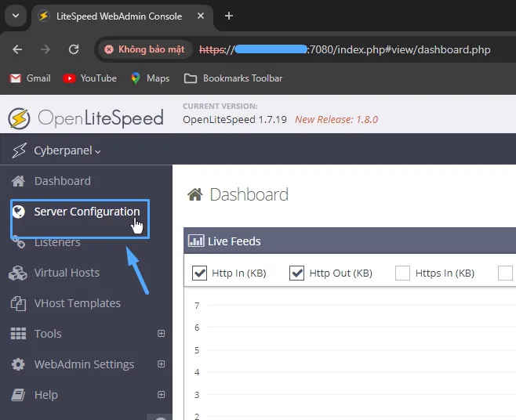Click the Virtual Hosts cubes icon

pos(18,273)
